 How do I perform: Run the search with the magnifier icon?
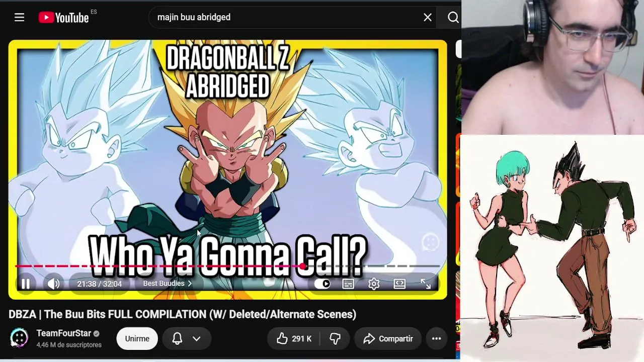(x=453, y=18)
